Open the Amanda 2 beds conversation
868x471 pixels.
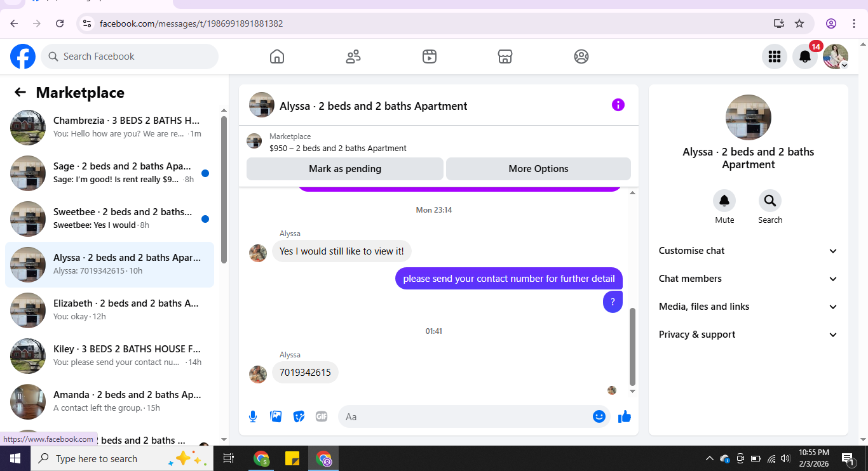coord(109,402)
